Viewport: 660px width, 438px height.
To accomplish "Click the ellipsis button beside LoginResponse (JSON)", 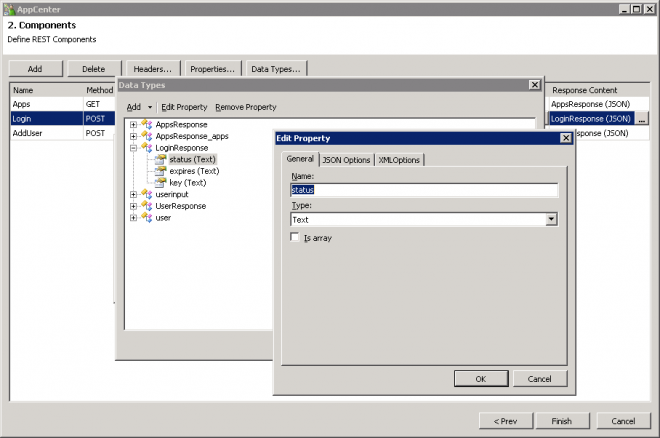I will click(x=641, y=119).
